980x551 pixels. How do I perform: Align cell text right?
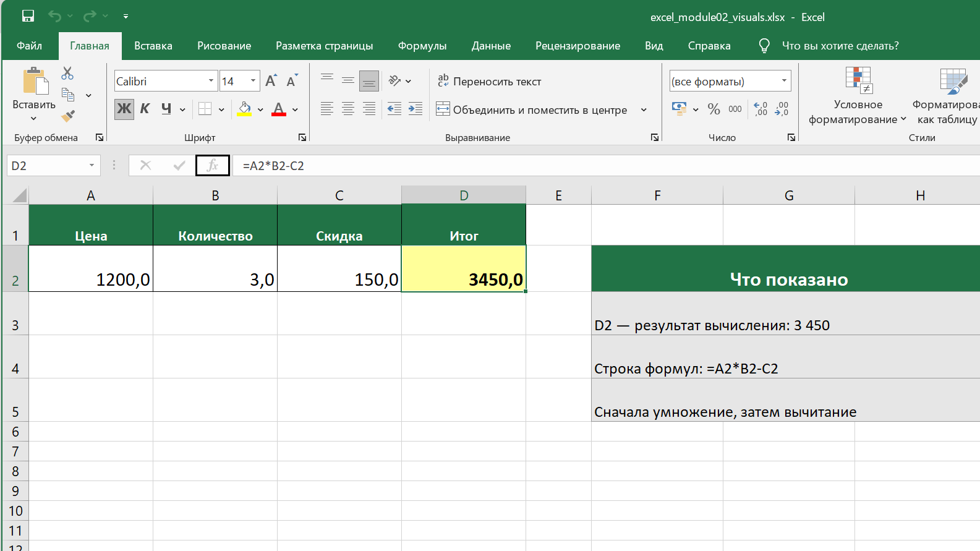click(369, 109)
